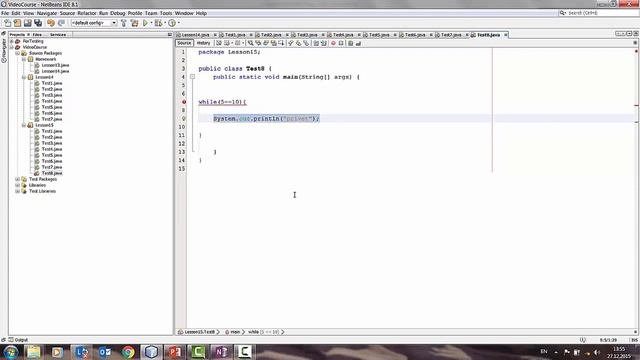
Task: Click the EN language indicator in tray
Action: tap(544, 351)
